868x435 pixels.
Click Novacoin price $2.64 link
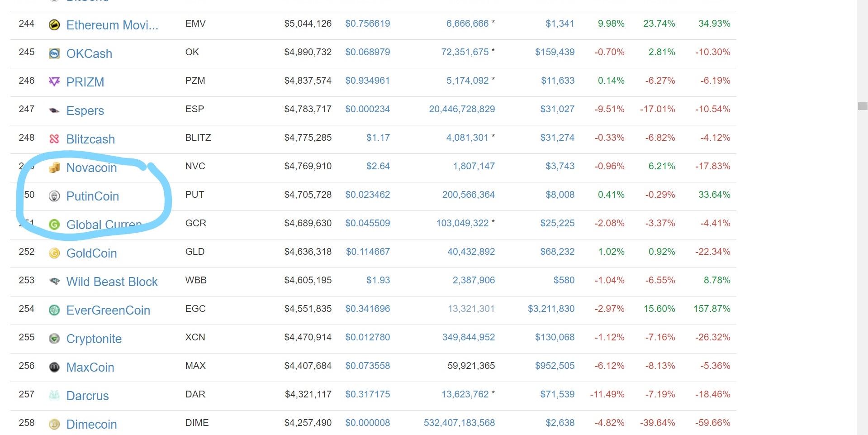[378, 166]
